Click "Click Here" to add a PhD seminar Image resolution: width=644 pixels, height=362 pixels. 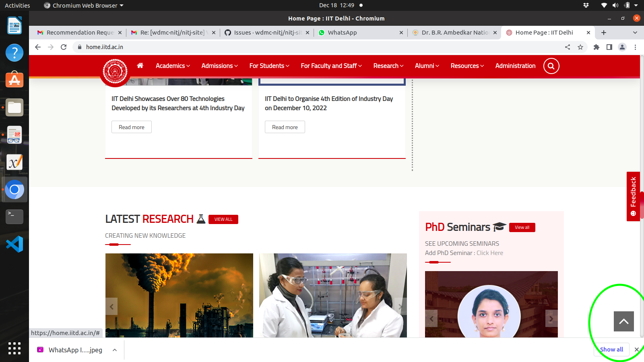click(489, 253)
